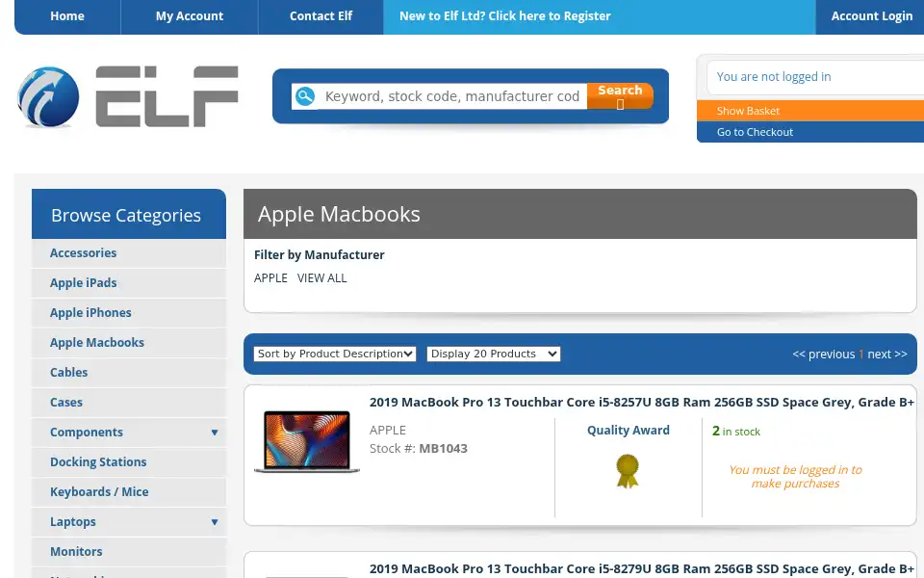Click Go to Checkout
The width and height of the screenshot is (924, 578).
coord(810,132)
